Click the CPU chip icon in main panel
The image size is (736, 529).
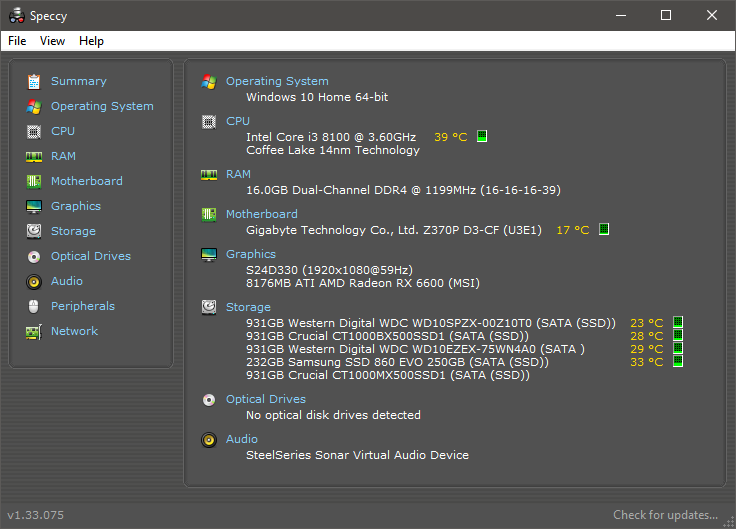tap(209, 122)
